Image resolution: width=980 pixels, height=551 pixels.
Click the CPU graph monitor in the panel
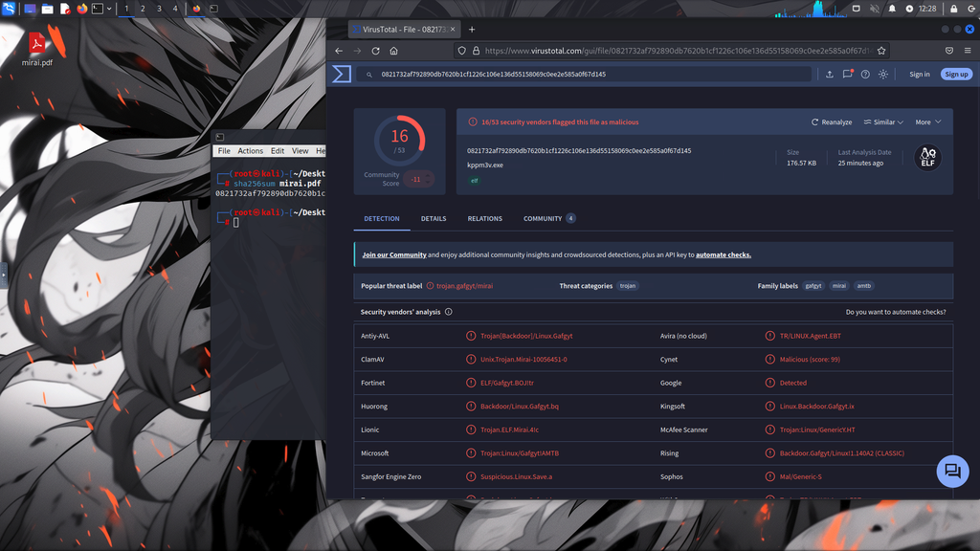click(811, 9)
